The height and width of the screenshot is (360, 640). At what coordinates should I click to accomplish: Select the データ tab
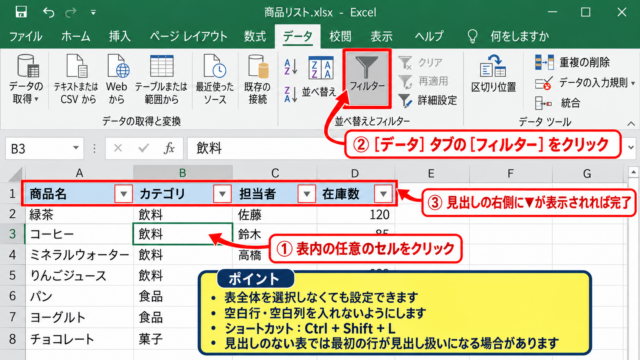click(x=298, y=36)
